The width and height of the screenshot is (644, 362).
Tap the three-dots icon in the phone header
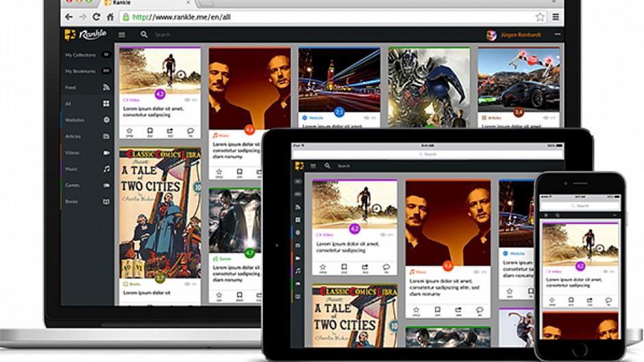point(614,215)
